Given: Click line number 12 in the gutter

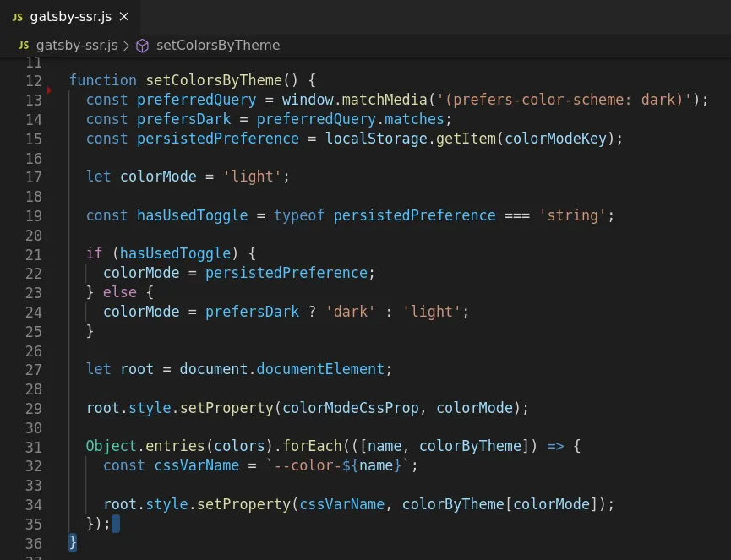Looking at the screenshot, I should click(34, 81).
